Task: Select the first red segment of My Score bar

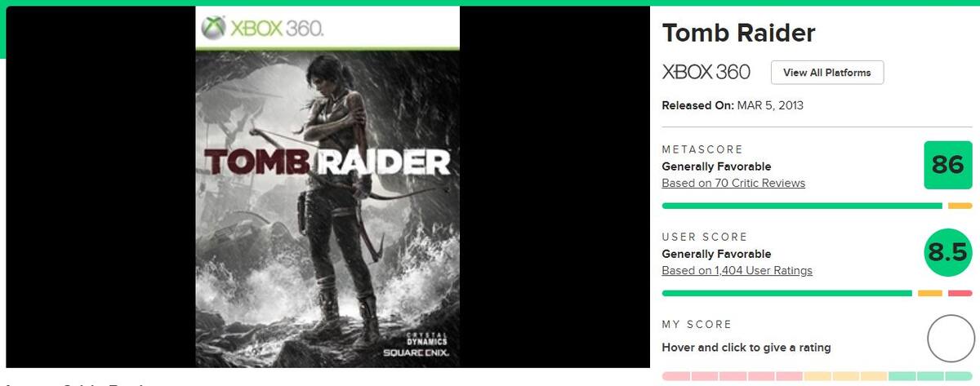Action: tap(675, 376)
